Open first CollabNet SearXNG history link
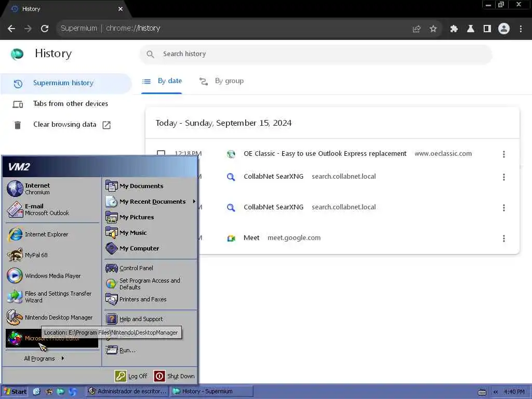Viewport: 532px width, 399px height. [273, 177]
